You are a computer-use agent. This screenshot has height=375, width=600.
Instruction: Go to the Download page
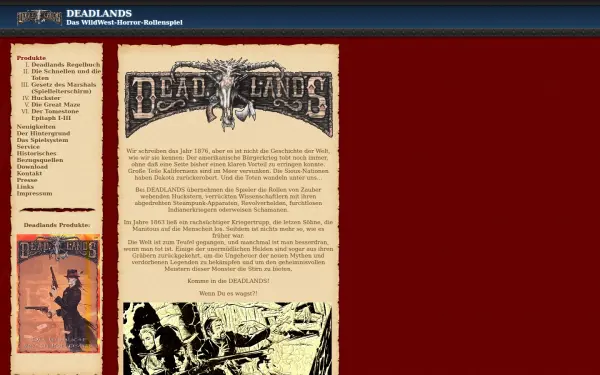click(x=32, y=166)
